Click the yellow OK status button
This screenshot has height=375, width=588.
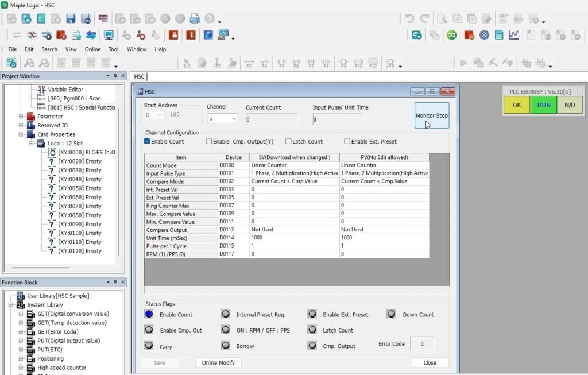517,105
